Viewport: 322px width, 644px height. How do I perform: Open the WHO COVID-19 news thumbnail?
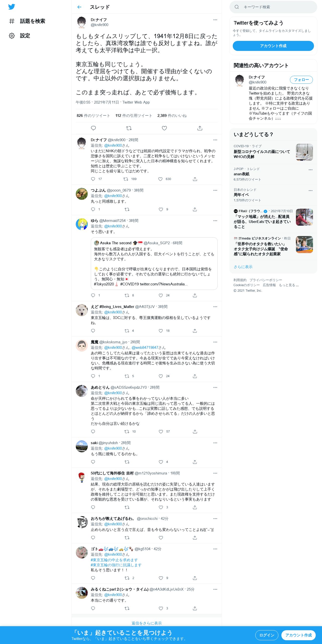[304, 152]
